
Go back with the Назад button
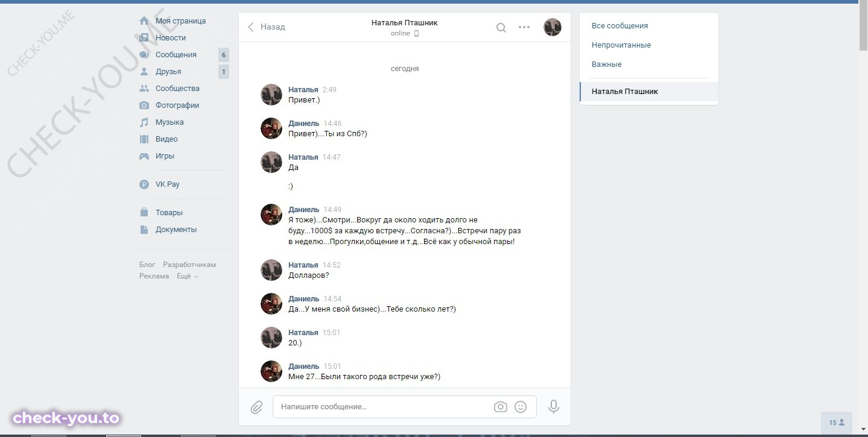(x=267, y=27)
